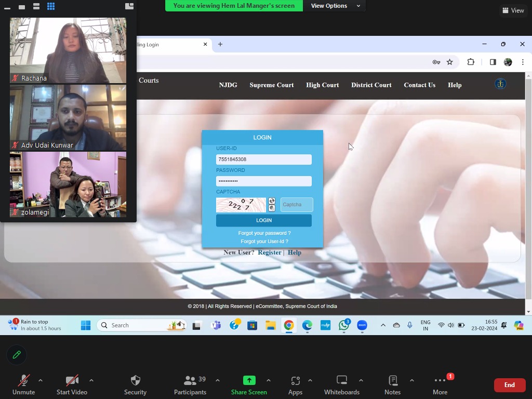Open the Zoom Apps panel
Viewport: 532px width, 399px height.
pyautogui.click(x=295, y=385)
